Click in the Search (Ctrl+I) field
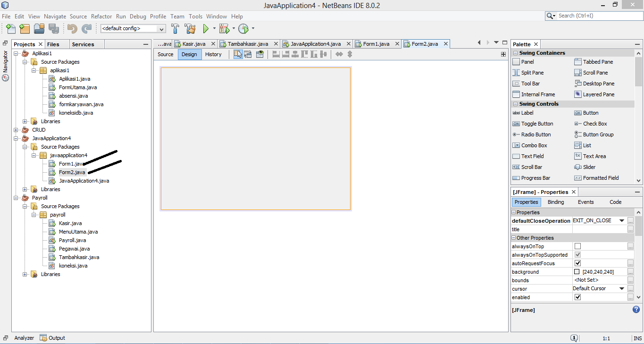The height and width of the screenshot is (344, 644). coord(599,16)
